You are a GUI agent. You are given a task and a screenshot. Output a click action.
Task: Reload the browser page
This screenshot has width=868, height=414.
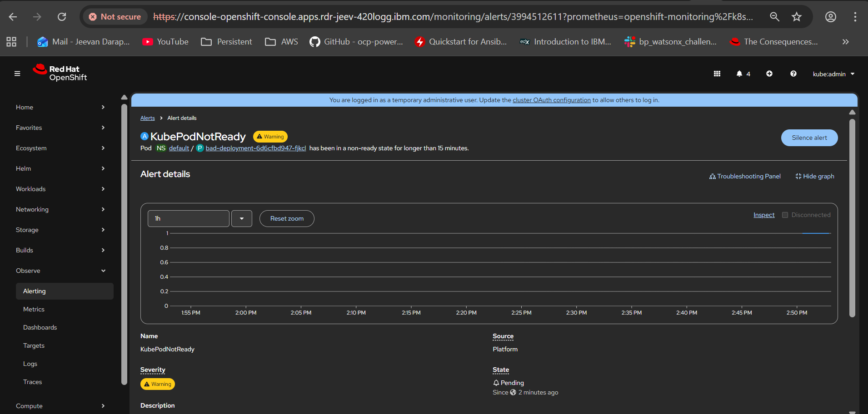click(x=62, y=17)
